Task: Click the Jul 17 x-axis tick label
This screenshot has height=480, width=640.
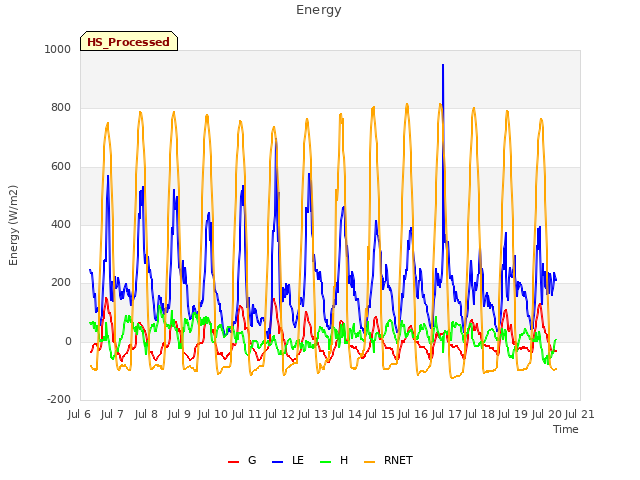Action: (x=447, y=415)
